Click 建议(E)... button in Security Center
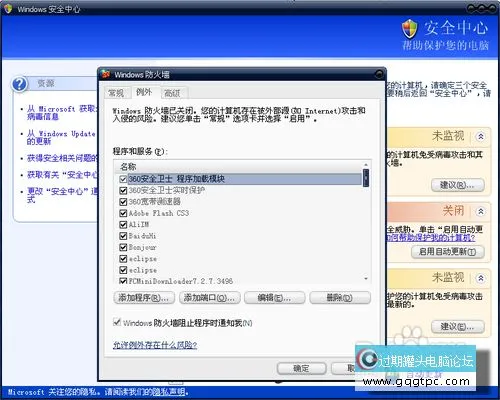The height and width of the screenshot is (400, 500). pyautogui.click(x=458, y=327)
